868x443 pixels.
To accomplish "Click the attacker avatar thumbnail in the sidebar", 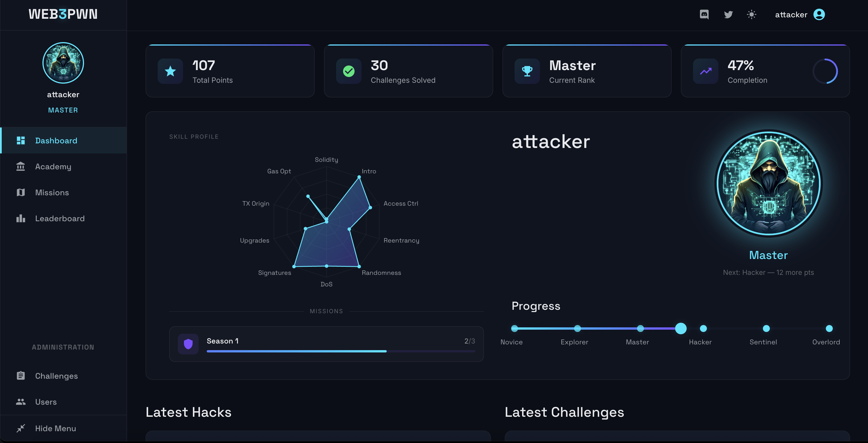I will click(x=63, y=63).
